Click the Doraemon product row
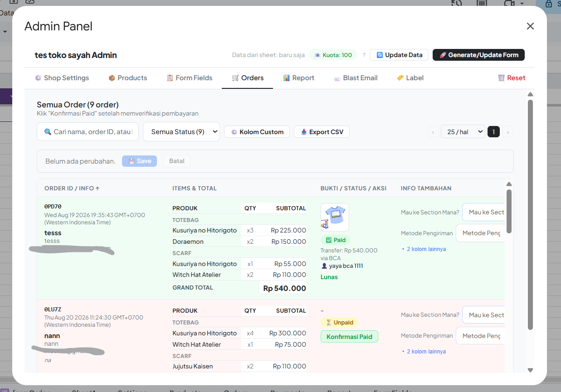 pos(239,242)
